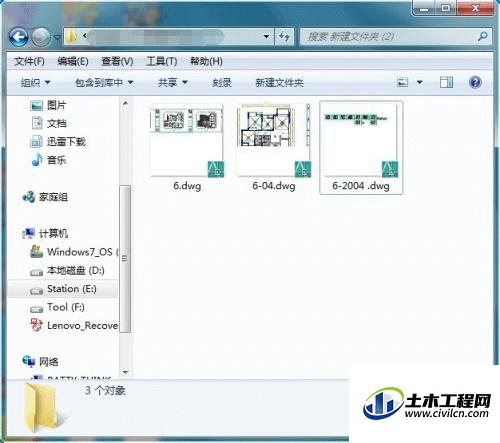Click the folder icon in details pane
The image size is (500, 443).
[x=41, y=408]
